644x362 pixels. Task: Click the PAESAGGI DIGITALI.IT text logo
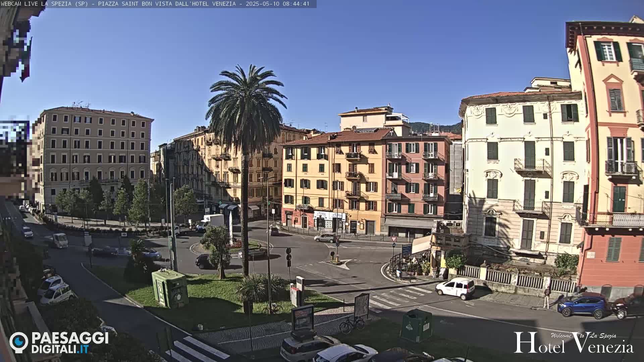coord(70,343)
